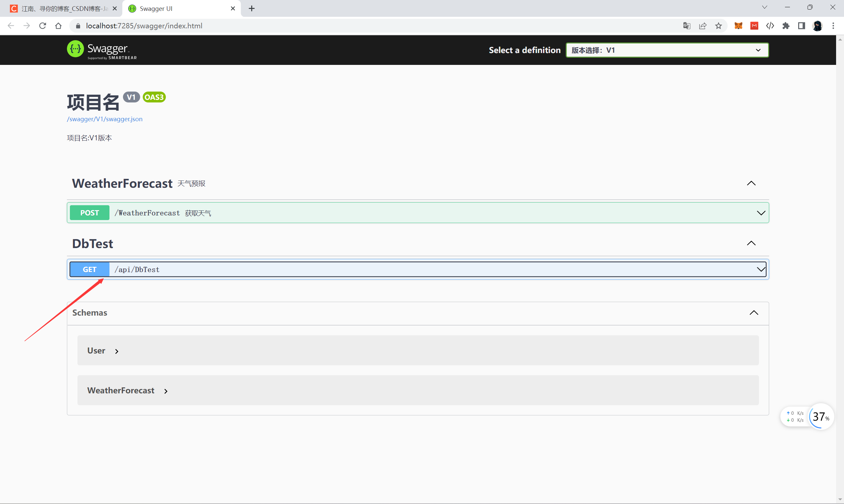This screenshot has height=504, width=844.
Task: Bookmark page with the star icon
Action: (x=718, y=26)
